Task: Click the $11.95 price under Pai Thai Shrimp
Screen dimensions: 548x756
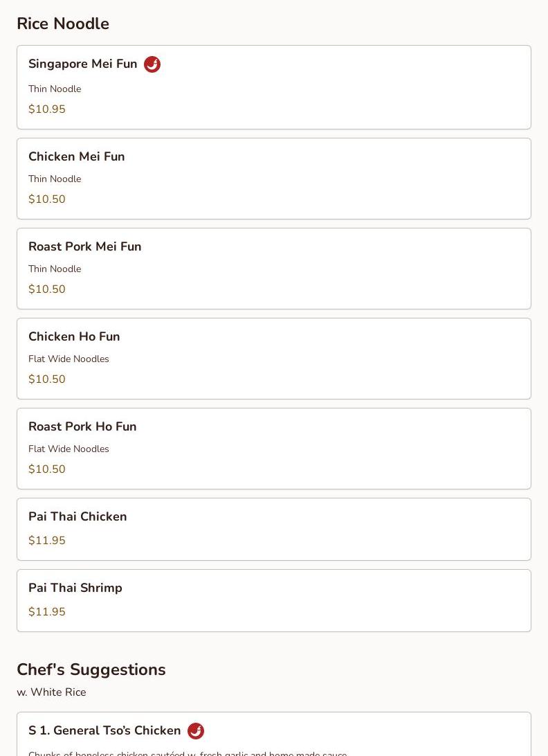Action: click(x=47, y=611)
